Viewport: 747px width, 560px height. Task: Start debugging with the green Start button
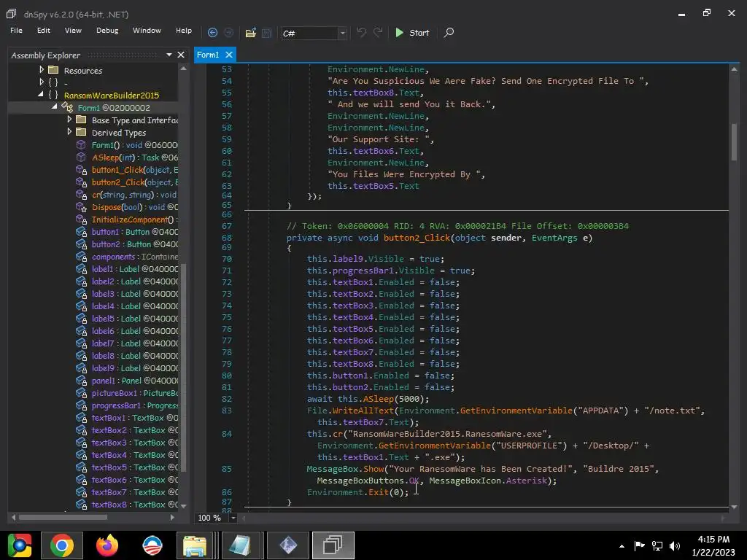pos(412,32)
